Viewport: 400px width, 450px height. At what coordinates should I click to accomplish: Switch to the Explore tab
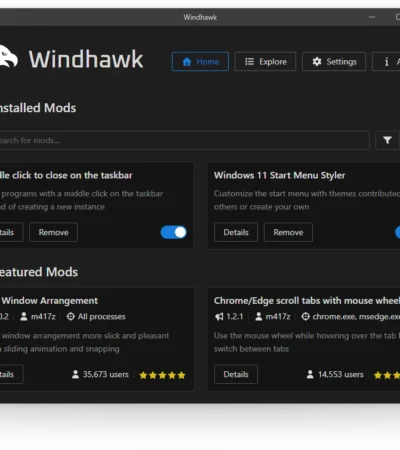click(x=265, y=61)
